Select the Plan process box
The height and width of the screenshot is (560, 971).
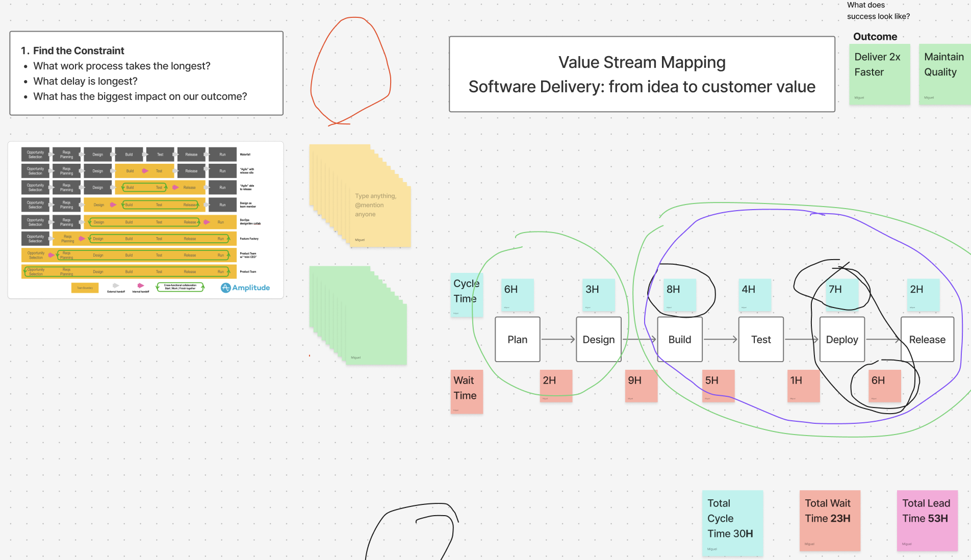pos(517,340)
